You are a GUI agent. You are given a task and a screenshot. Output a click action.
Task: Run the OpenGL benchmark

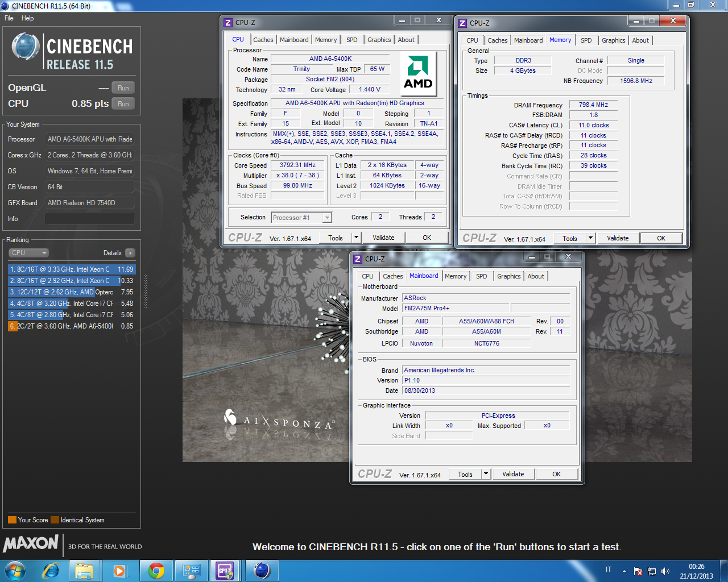click(123, 88)
